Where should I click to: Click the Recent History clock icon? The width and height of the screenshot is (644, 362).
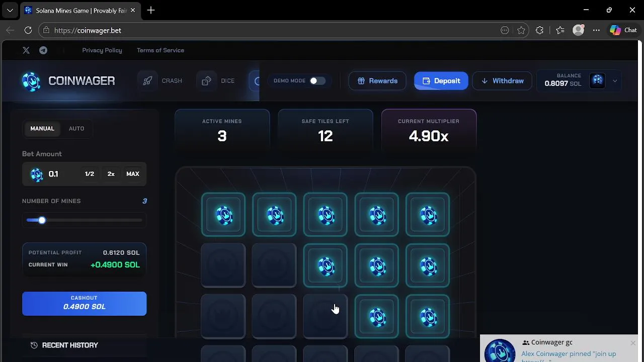click(34, 345)
